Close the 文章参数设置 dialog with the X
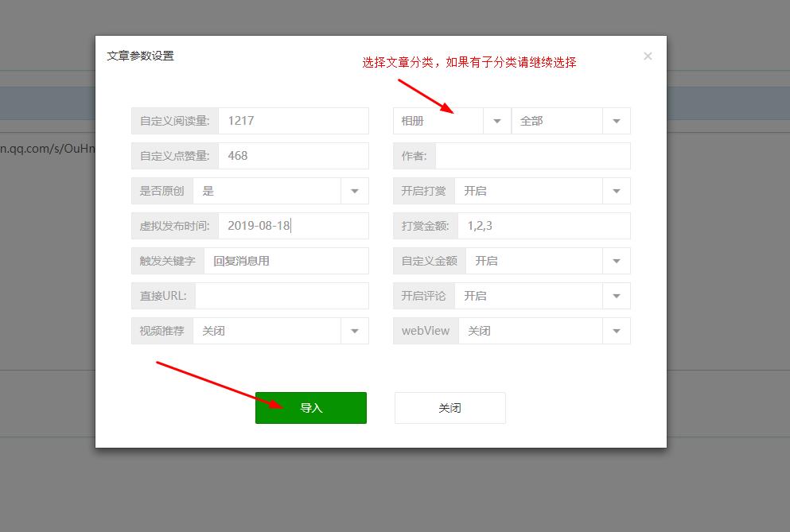 pyautogui.click(x=648, y=56)
